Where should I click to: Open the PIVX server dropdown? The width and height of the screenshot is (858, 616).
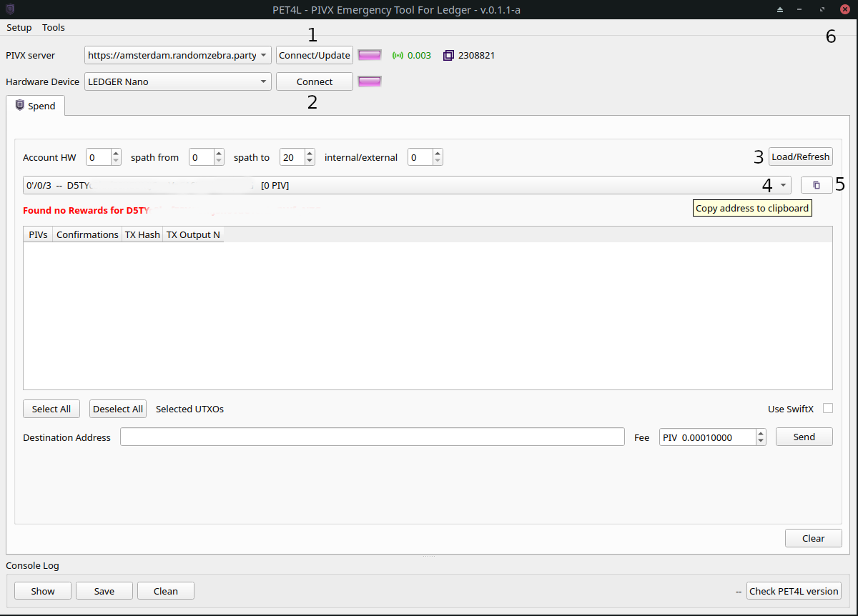263,55
